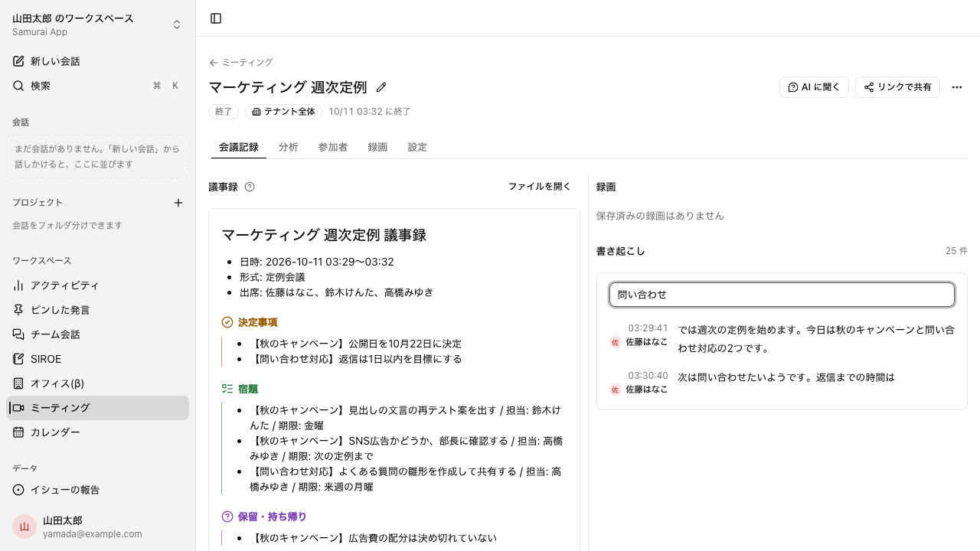Click the 山 user avatar
The width and height of the screenshot is (980, 551).
[24, 527]
